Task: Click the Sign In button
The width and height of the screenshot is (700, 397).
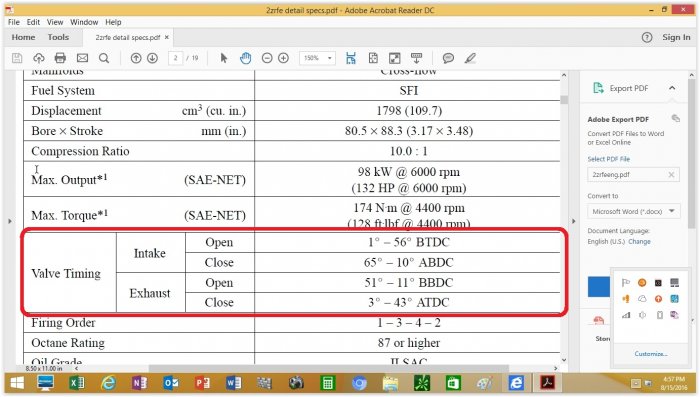Action: coord(676,37)
